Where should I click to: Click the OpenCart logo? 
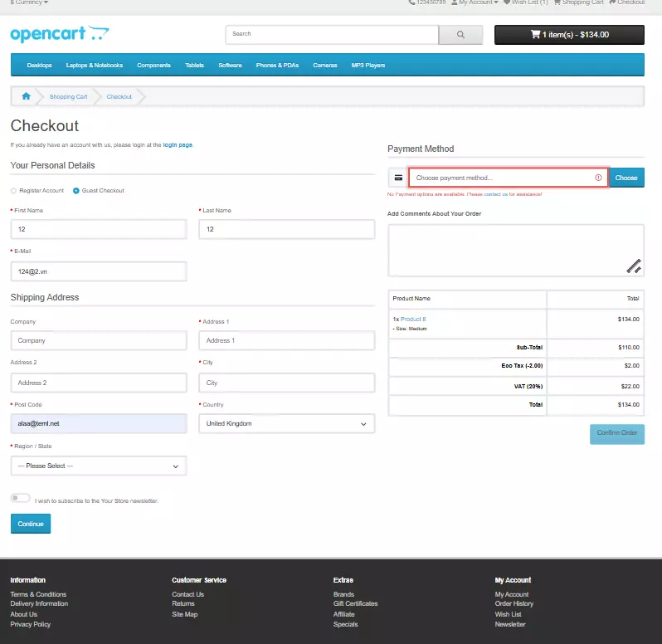60,34
